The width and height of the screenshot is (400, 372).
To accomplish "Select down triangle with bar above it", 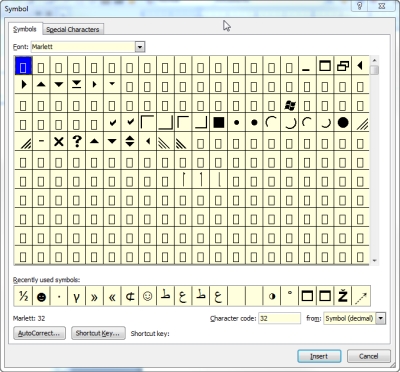I will point(77,84).
